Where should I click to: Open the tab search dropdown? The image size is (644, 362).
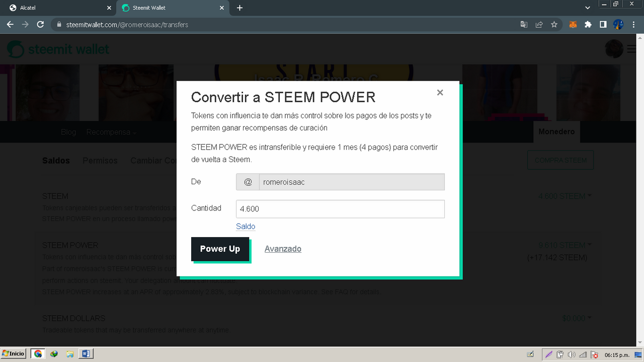pos(588,8)
